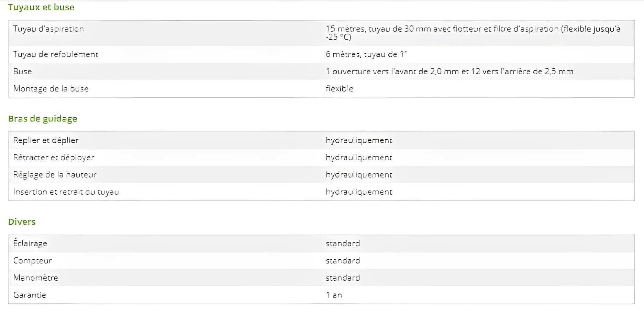Click the "Montage de la buse" label

pos(51,89)
